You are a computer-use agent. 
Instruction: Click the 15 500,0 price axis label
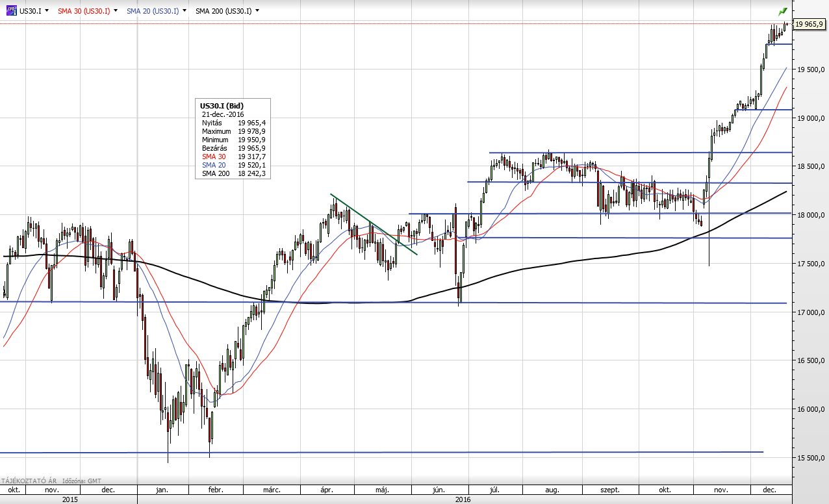(x=811, y=458)
